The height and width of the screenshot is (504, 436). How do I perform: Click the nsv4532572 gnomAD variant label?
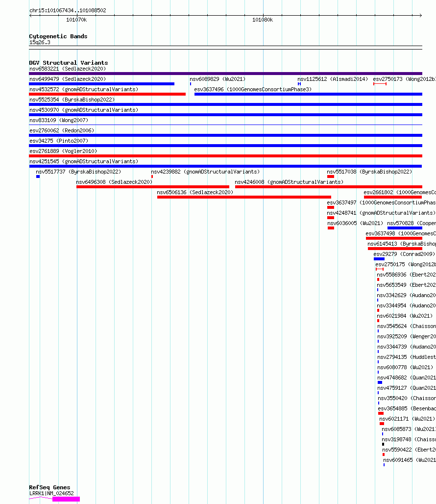(84, 89)
